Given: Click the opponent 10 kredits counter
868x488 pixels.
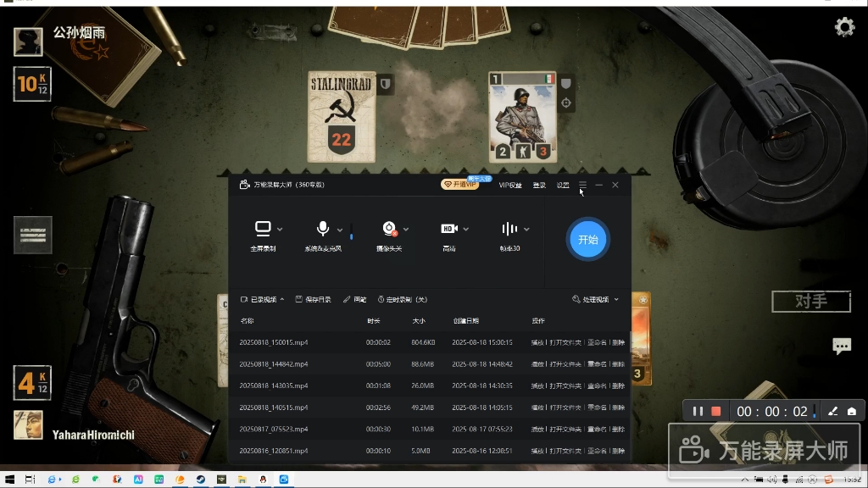Looking at the screenshot, I should 32,84.
